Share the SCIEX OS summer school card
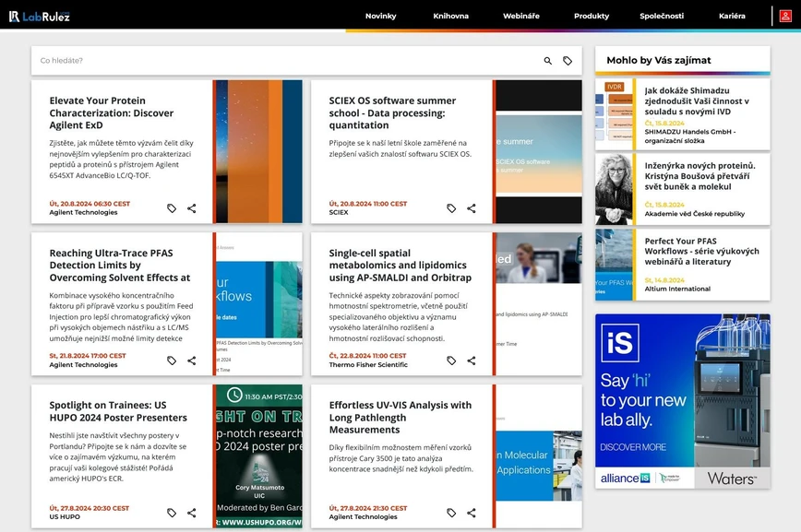 [471, 208]
